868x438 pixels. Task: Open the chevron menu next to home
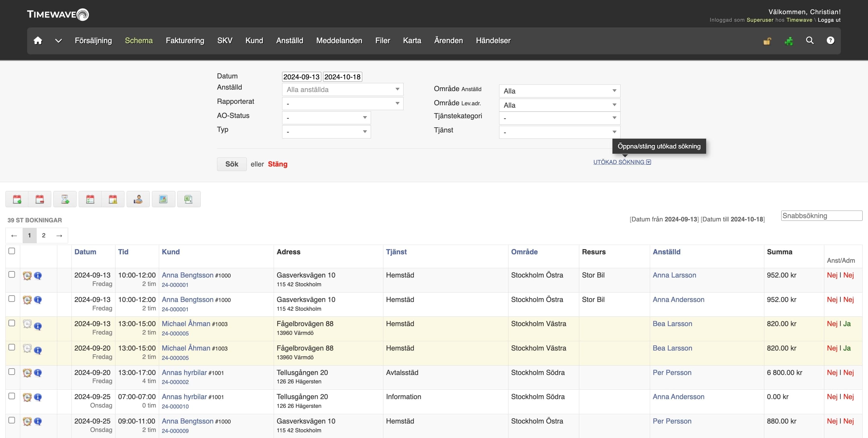58,41
